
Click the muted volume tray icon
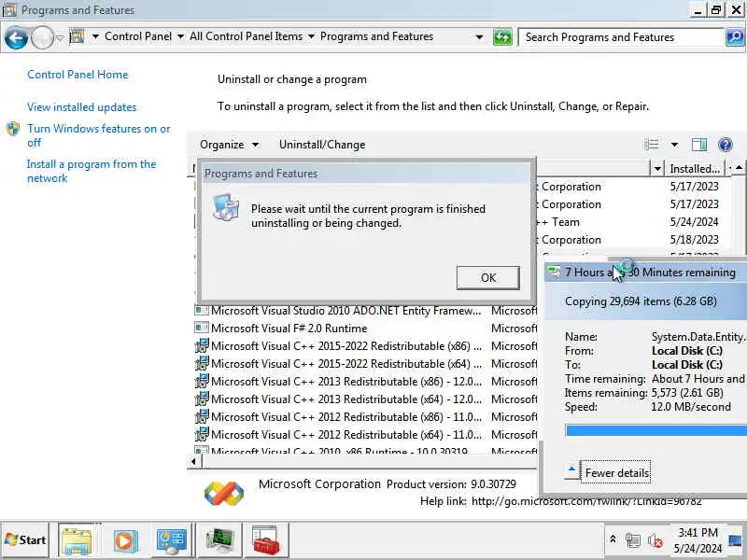655,541
